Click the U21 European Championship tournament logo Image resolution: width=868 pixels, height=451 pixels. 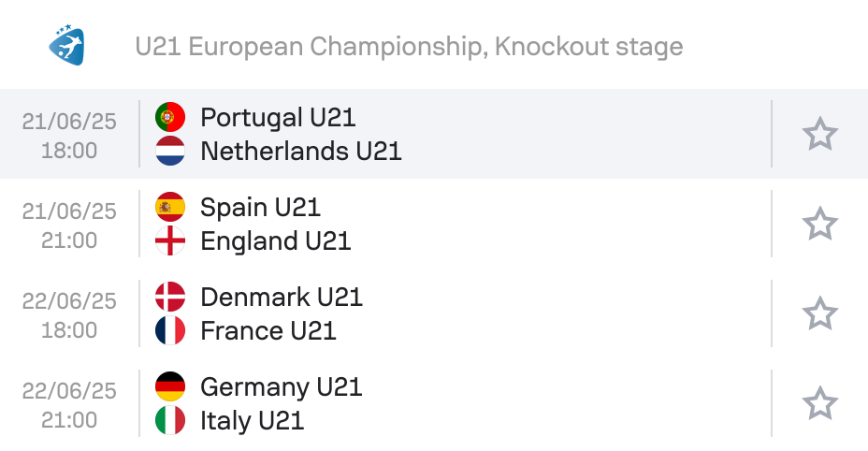click(66, 45)
